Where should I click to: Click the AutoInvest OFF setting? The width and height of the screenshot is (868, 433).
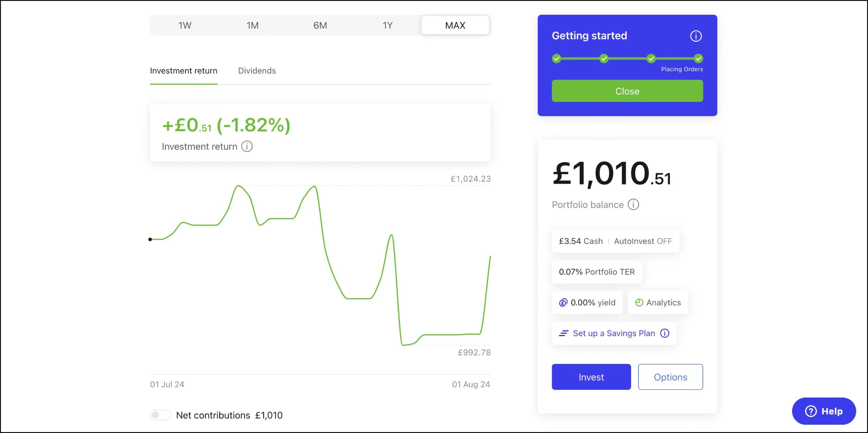click(643, 241)
